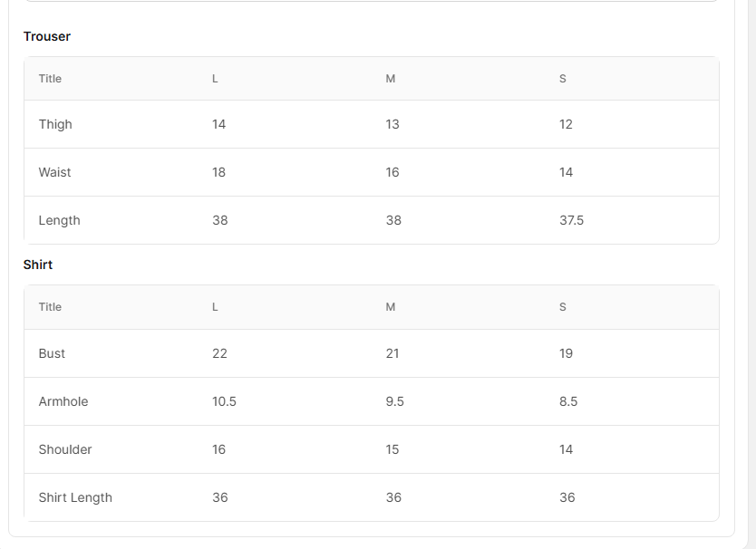Click the Shirt section heading
The height and width of the screenshot is (549, 756).
[38, 265]
